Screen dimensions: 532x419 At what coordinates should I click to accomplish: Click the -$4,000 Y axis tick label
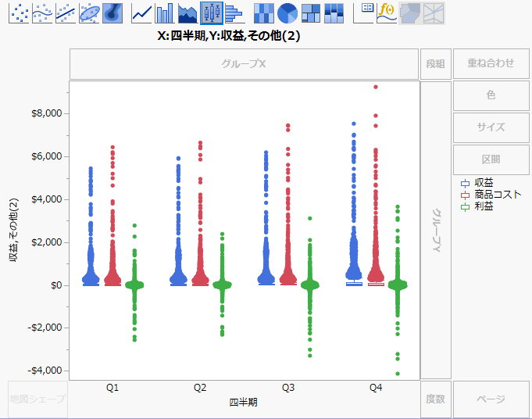tap(45, 371)
